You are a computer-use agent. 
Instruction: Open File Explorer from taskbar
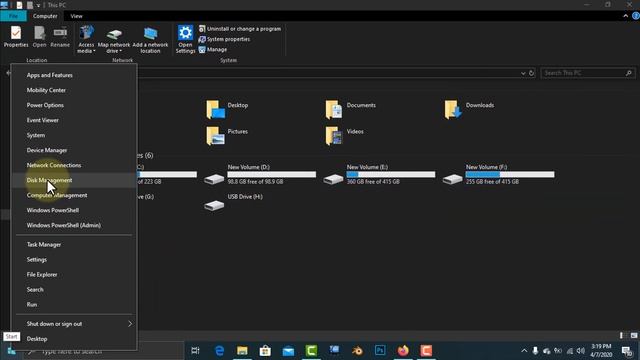(242, 351)
